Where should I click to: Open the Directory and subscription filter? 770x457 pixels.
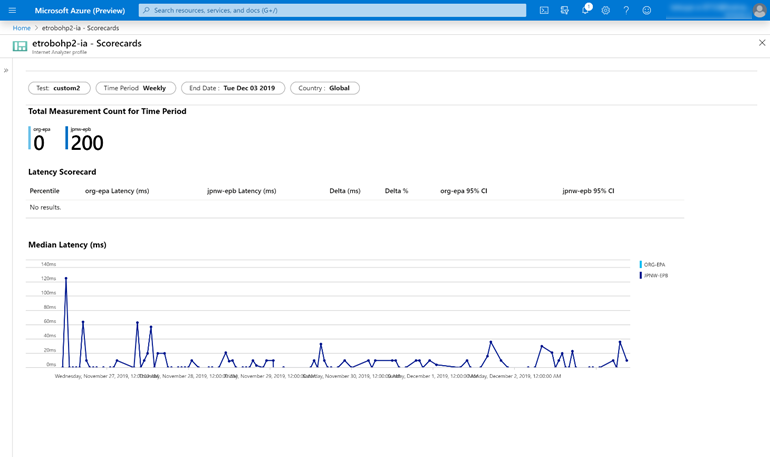click(565, 10)
